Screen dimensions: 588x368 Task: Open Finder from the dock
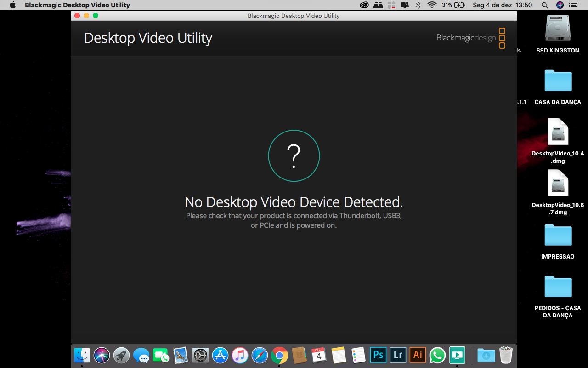82,355
